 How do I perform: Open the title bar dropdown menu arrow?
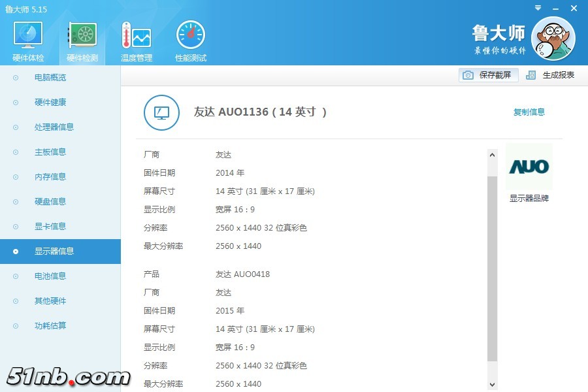click(x=538, y=8)
